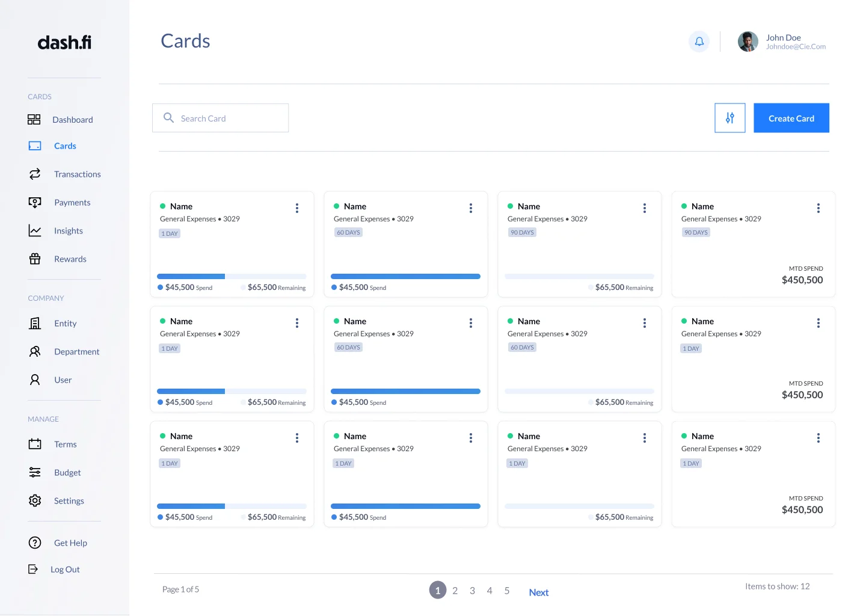Select the Transactions arrows icon

(35, 174)
